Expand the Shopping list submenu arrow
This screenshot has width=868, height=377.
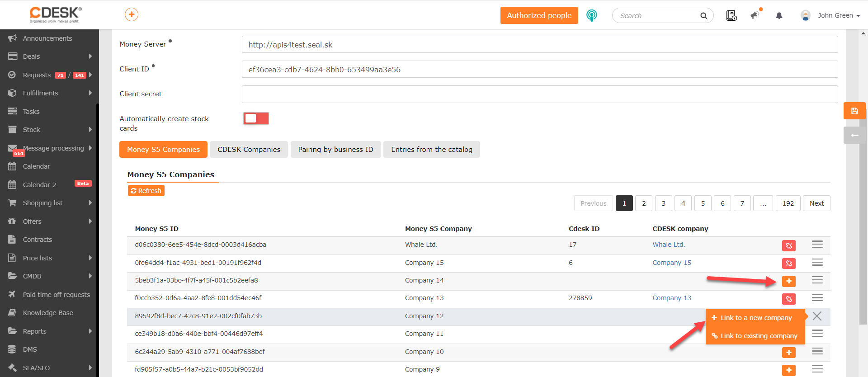pos(90,203)
